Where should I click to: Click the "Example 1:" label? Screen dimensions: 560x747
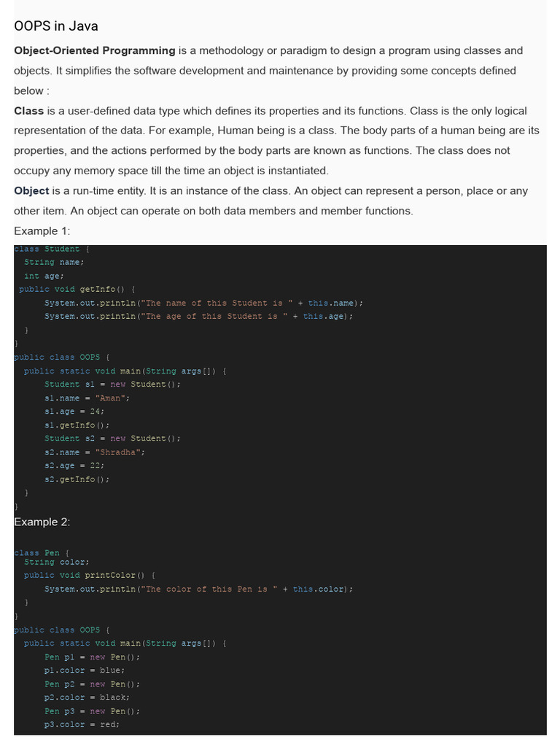[42, 231]
